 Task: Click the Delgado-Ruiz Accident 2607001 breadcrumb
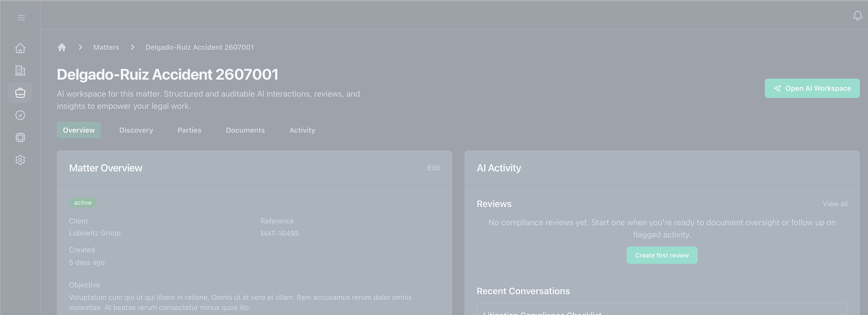tap(200, 47)
